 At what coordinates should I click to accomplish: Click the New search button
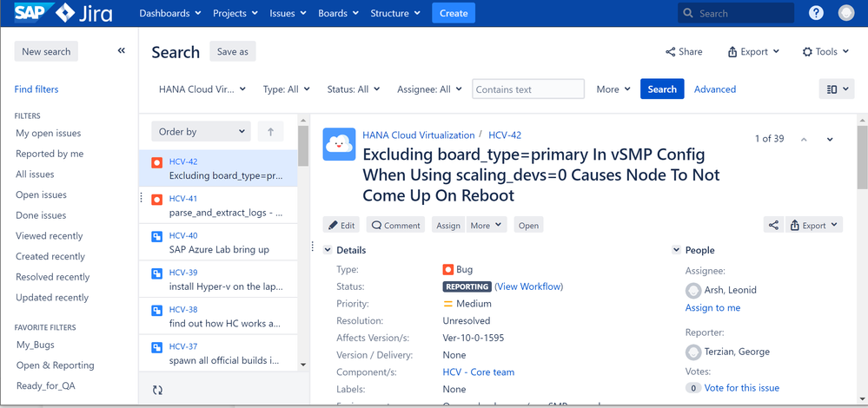pyautogui.click(x=46, y=51)
